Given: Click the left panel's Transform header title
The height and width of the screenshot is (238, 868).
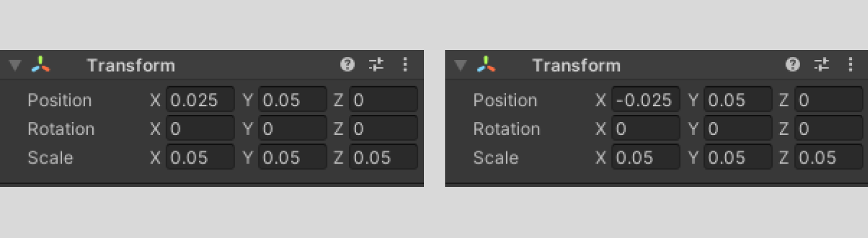Looking at the screenshot, I should pyautogui.click(x=131, y=65).
